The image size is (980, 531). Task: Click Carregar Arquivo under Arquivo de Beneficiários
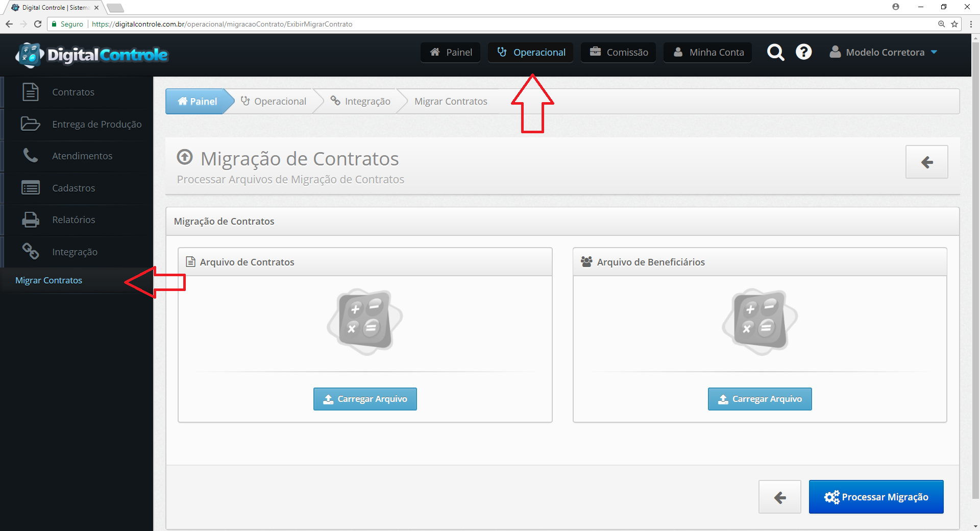tap(760, 399)
